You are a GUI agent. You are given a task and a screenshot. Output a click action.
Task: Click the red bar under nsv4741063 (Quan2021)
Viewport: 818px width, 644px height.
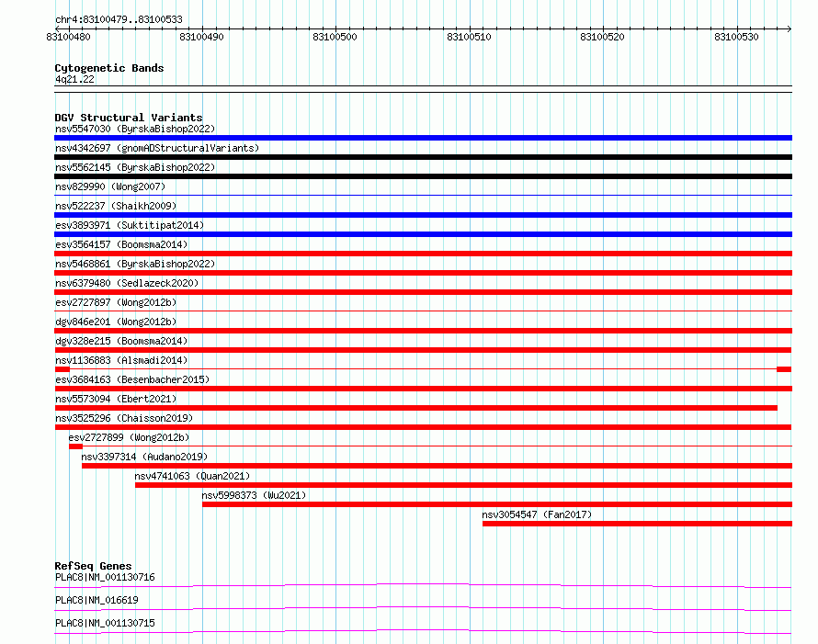(x=464, y=485)
